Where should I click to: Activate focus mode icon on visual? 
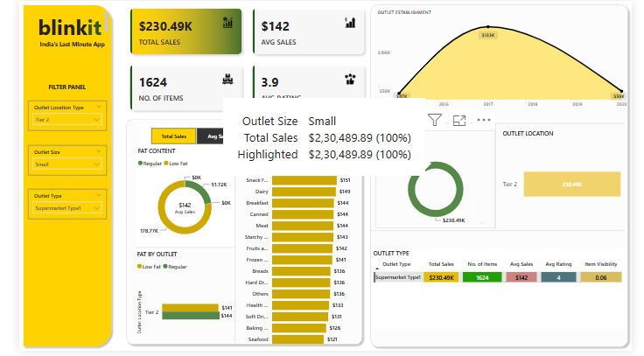459,121
